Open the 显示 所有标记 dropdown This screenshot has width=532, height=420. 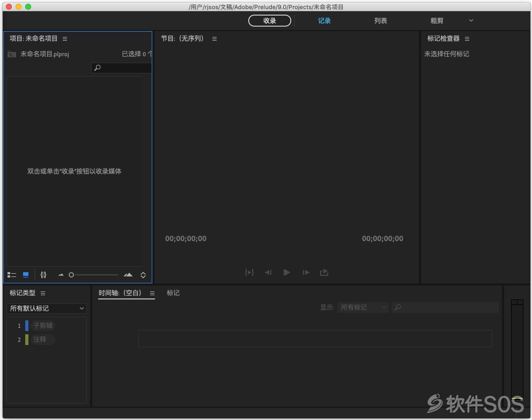click(x=363, y=307)
